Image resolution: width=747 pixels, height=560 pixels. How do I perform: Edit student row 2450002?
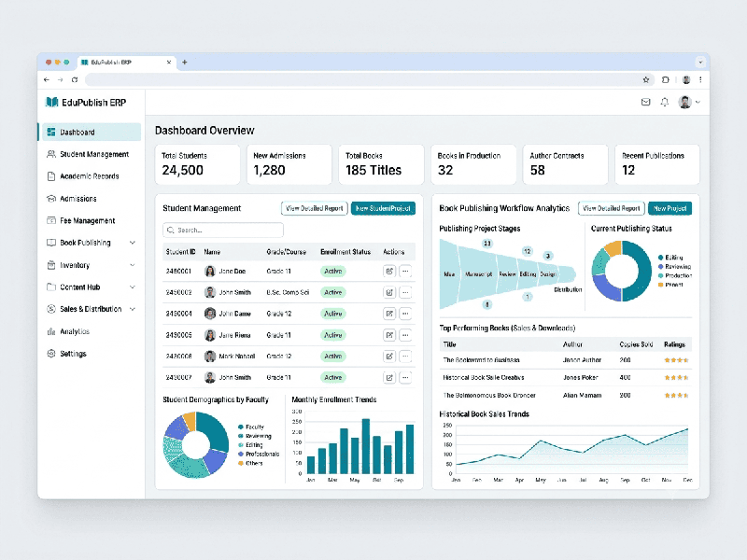(389, 292)
